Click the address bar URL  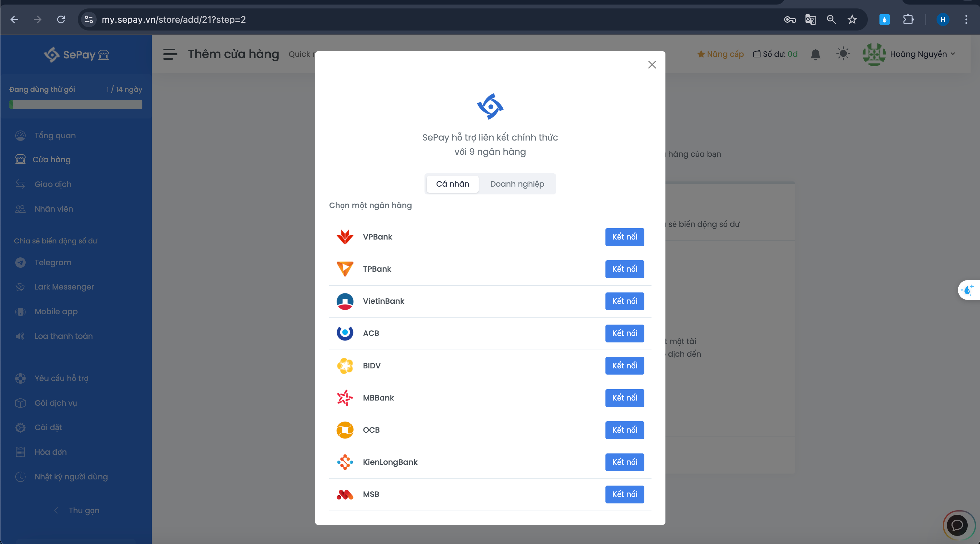173,19
